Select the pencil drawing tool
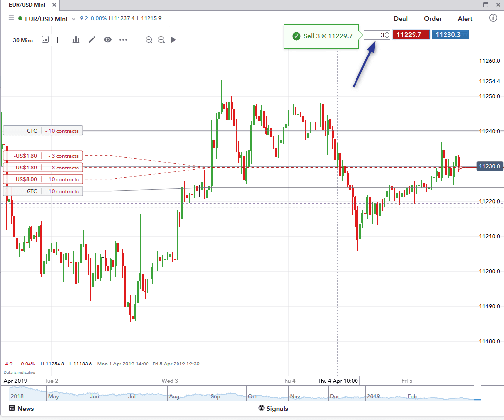The image size is (504, 420). coord(92,40)
